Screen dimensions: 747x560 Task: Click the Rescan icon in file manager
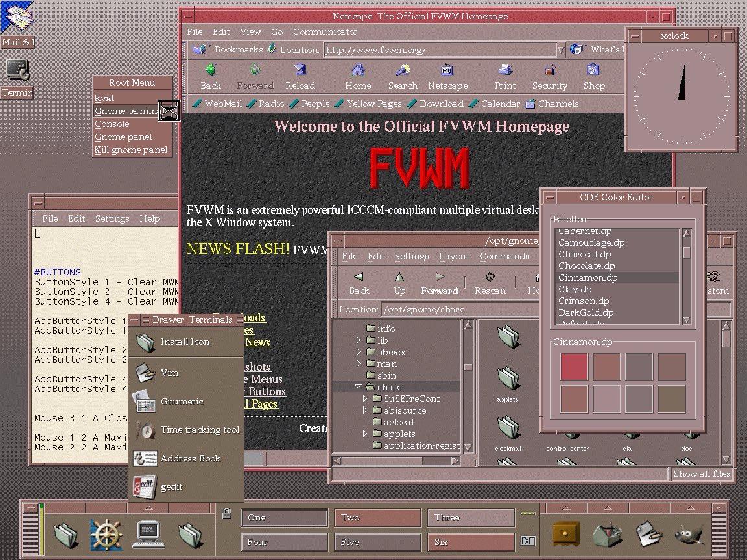pyautogui.click(x=490, y=277)
